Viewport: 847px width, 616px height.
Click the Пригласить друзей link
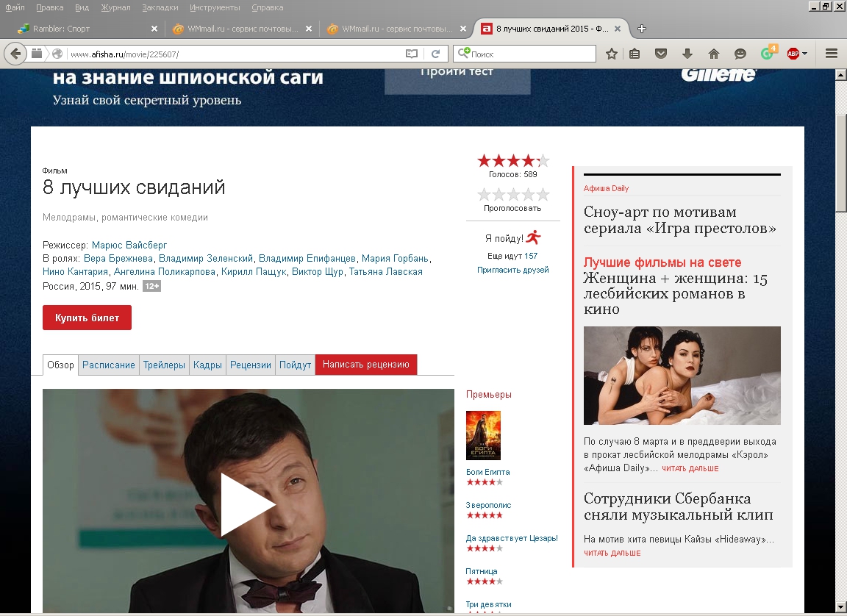click(512, 270)
